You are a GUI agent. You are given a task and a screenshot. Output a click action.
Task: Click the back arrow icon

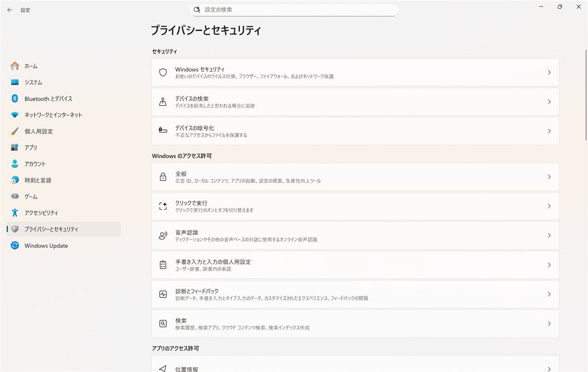[10, 10]
